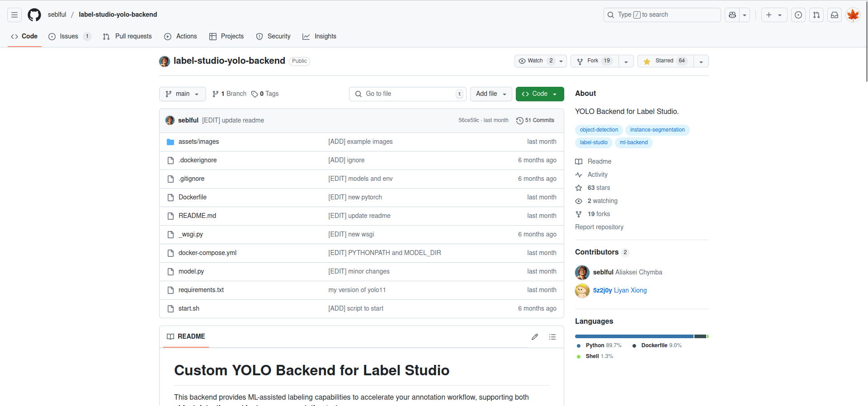Viewport: 868px width, 406px height.
Task: Open the green Code dropdown
Action: pos(539,94)
